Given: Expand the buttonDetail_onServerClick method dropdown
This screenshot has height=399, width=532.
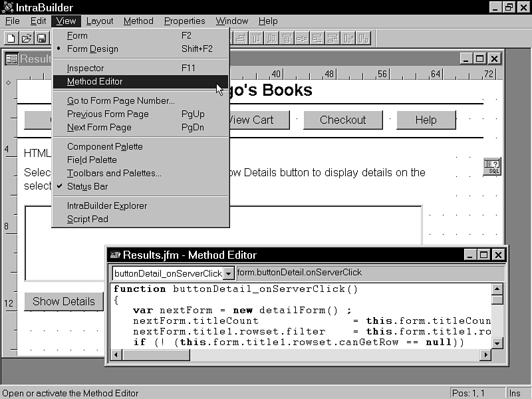Looking at the screenshot, I should 229,273.
